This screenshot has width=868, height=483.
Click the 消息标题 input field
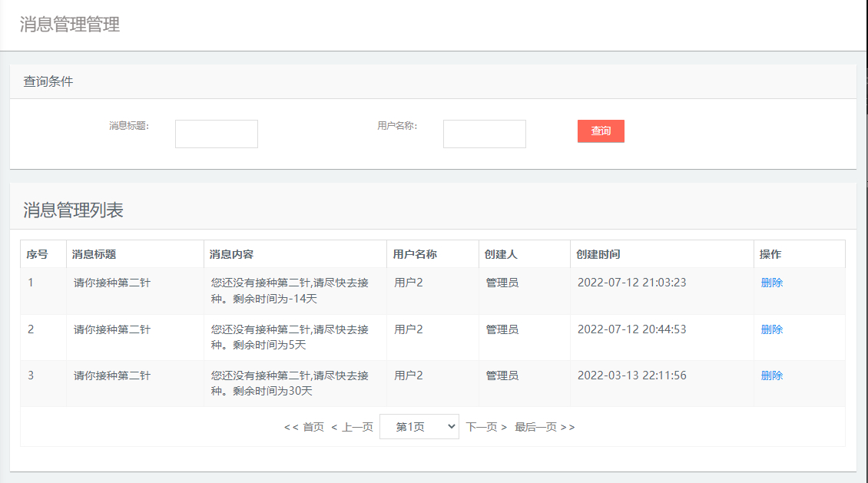pos(216,133)
